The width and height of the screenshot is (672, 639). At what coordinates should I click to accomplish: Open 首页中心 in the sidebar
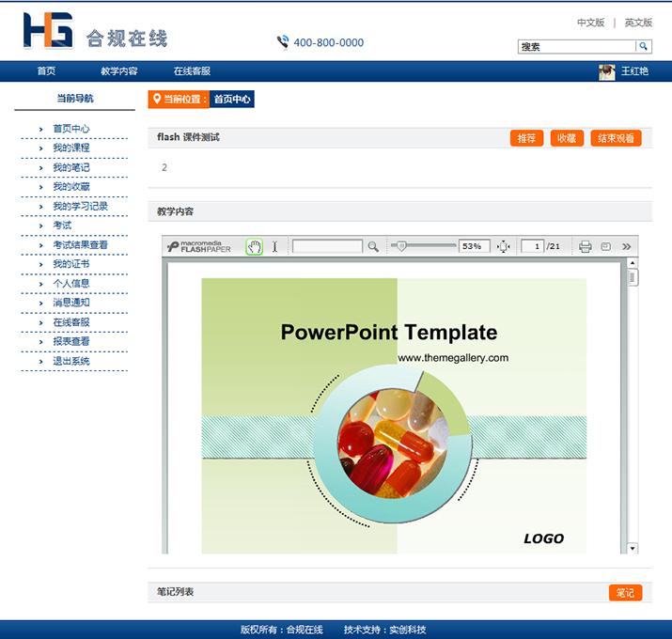coord(71,129)
